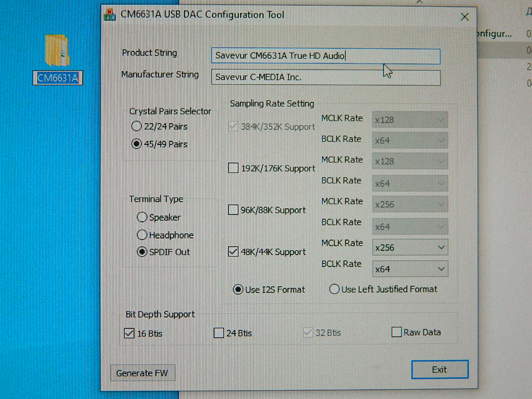Viewport: 532px width, 399px height.
Task: Open MCLK Rate dropdown for 96K/88K
Action: pyautogui.click(x=410, y=205)
